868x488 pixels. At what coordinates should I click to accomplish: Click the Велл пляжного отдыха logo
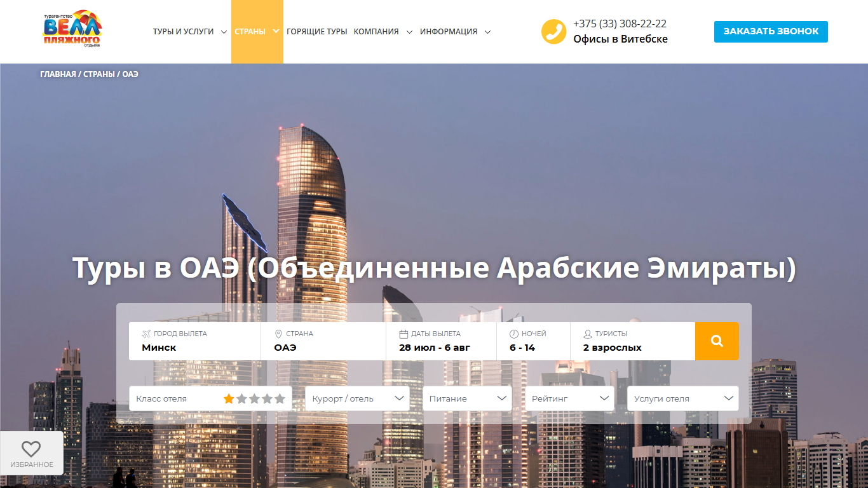pyautogui.click(x=72, y=29)
